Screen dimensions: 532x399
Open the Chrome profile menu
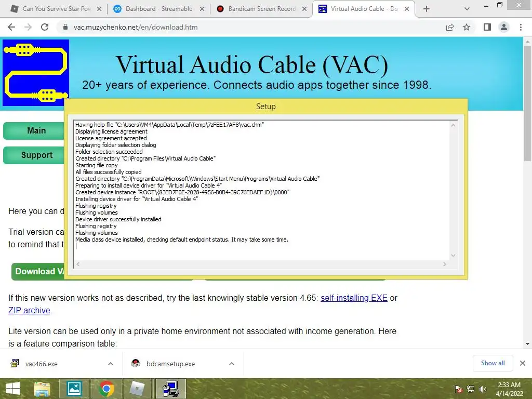[504, 27]
